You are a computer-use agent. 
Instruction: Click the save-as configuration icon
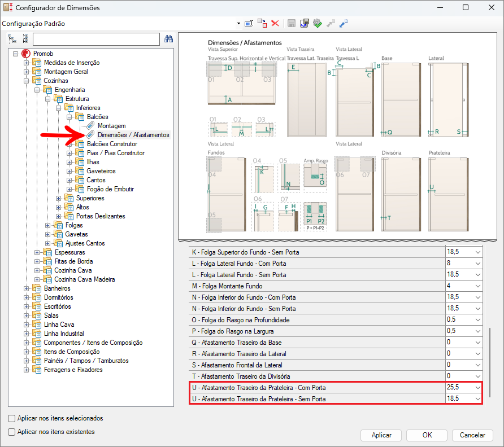click(305, 23)
